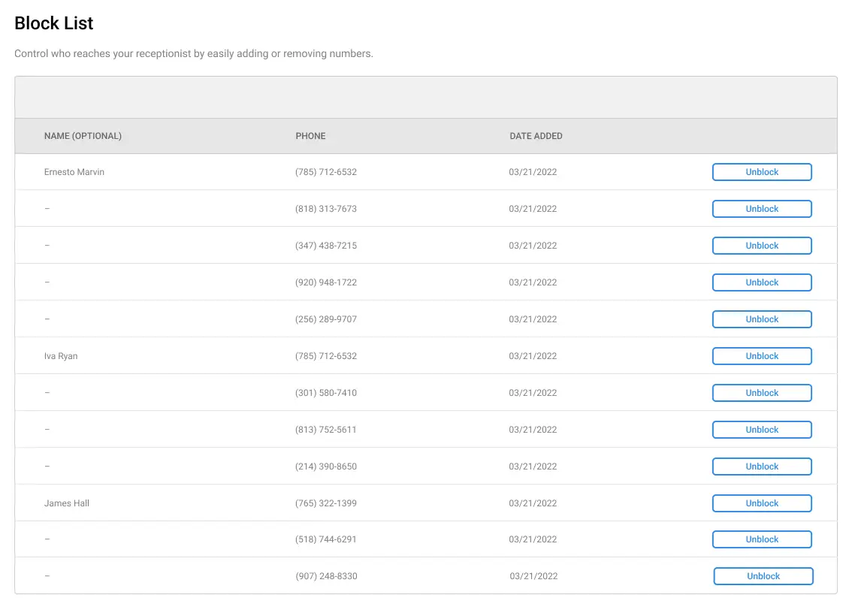Click phone number (347) 438-7215
The width and height of the screenshot is (852, 616).
click(326, 246)
